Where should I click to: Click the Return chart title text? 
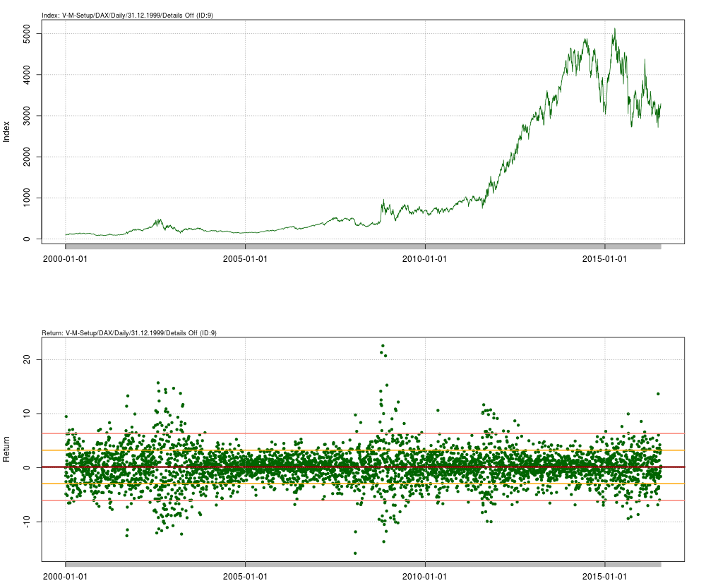[x=129, y=333]
